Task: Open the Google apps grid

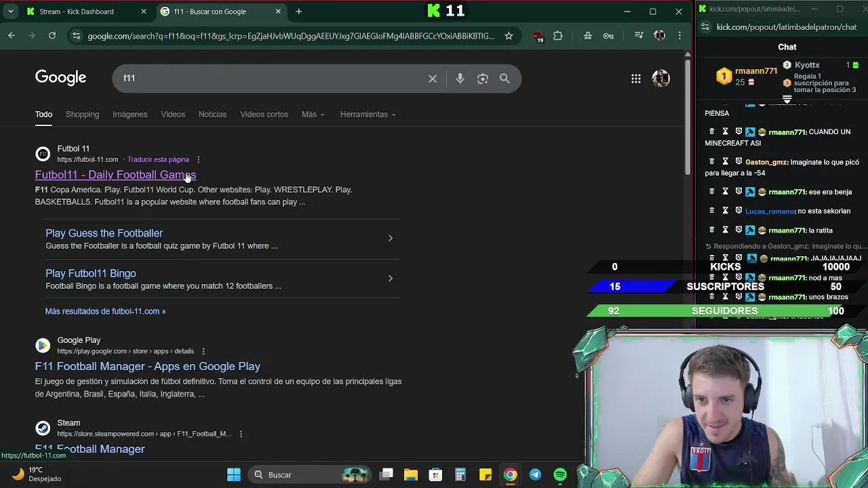Action: pyautogui.click(x=636, y=79)
